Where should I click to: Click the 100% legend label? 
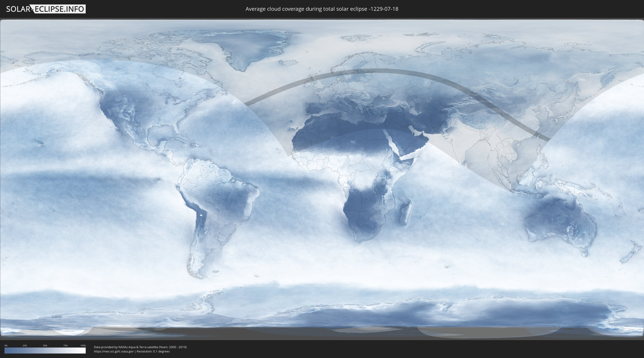point(83,345)
